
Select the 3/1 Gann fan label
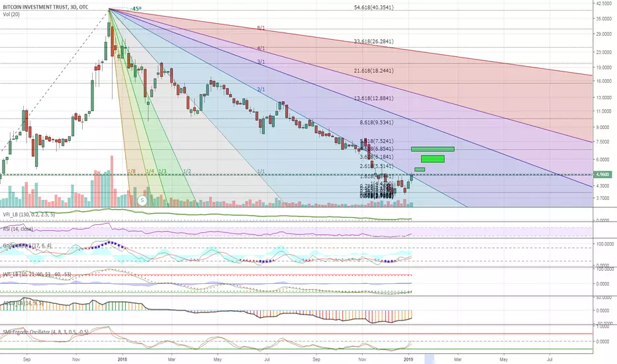click(261, 62)
